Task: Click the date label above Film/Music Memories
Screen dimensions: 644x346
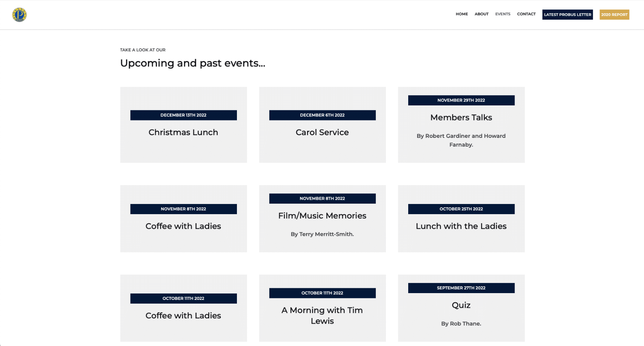Action: point(322,199)
